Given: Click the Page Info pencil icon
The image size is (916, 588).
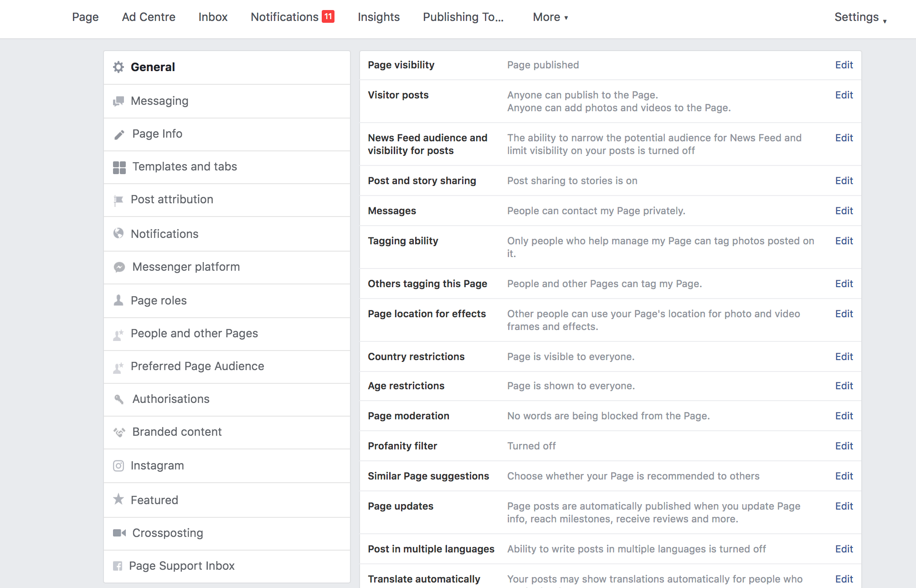Looking at the screenshot, I should pos(119,134).
